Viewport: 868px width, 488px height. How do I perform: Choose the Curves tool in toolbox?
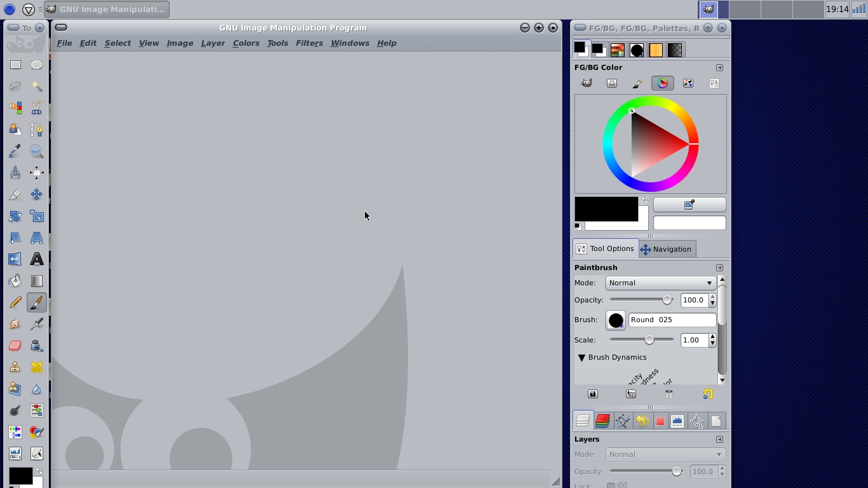click(37, 454)
